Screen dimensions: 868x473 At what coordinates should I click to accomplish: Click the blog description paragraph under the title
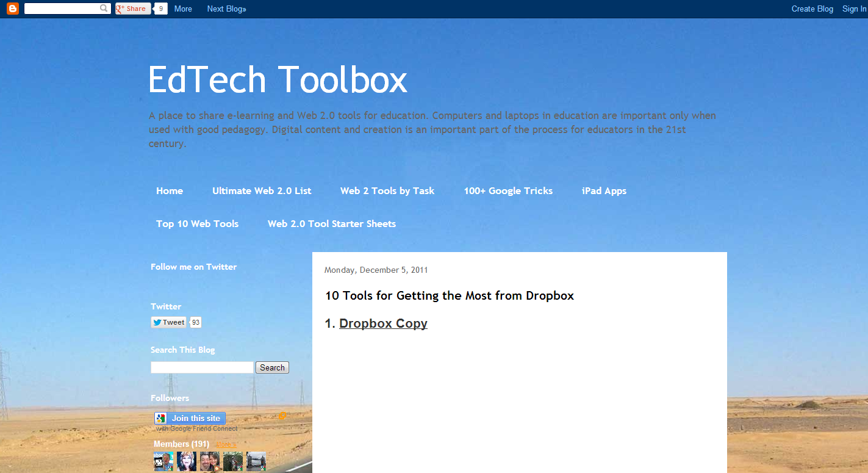(432, 129)
